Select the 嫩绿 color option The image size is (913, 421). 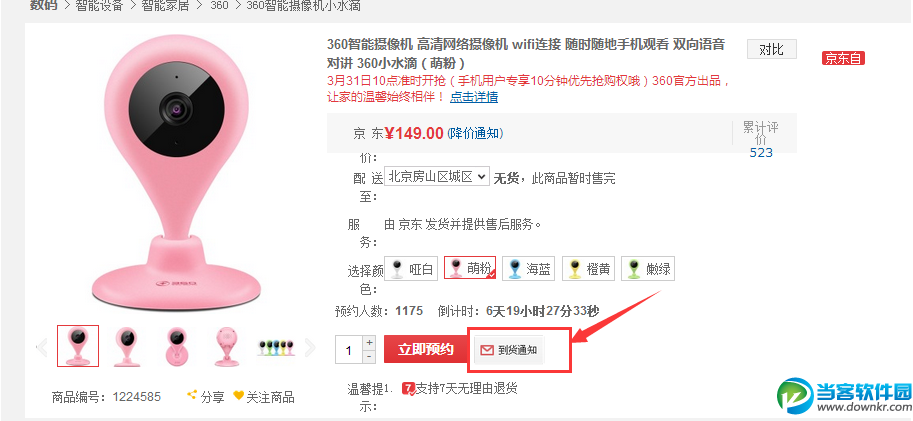(x=648, y=268)
